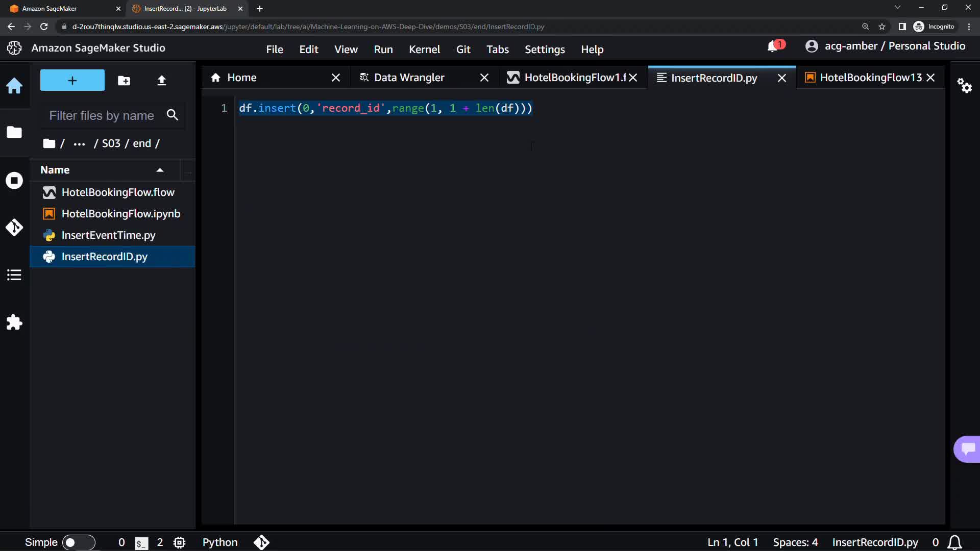
Task: Open the Git sidebar panel
Action: point(14,228)
